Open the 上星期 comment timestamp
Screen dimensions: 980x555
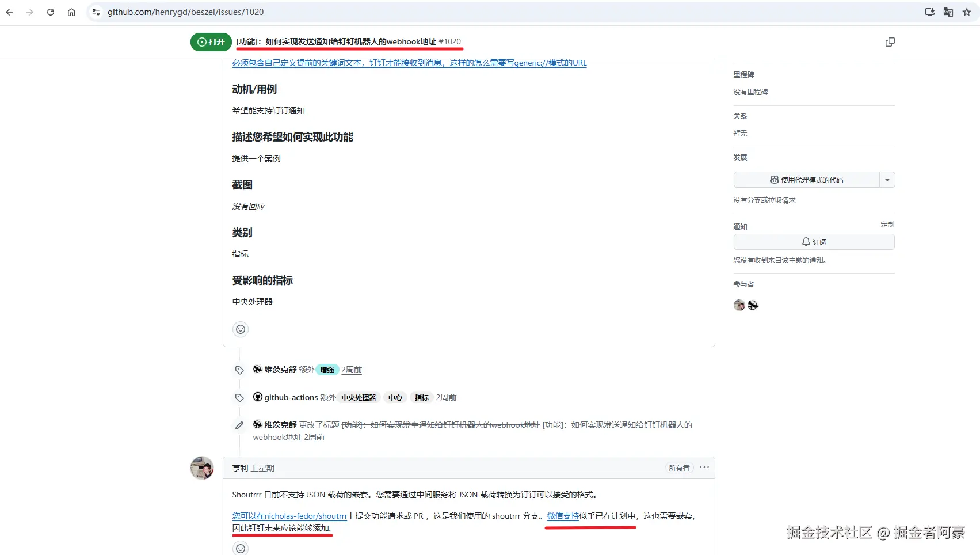pos(262,468)
